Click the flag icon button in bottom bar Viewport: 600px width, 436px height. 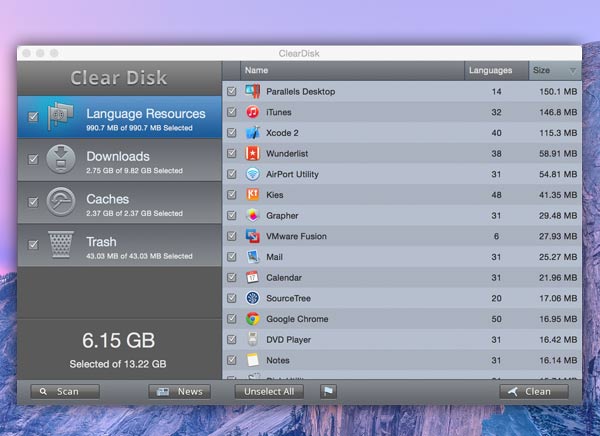click(328, 392)
